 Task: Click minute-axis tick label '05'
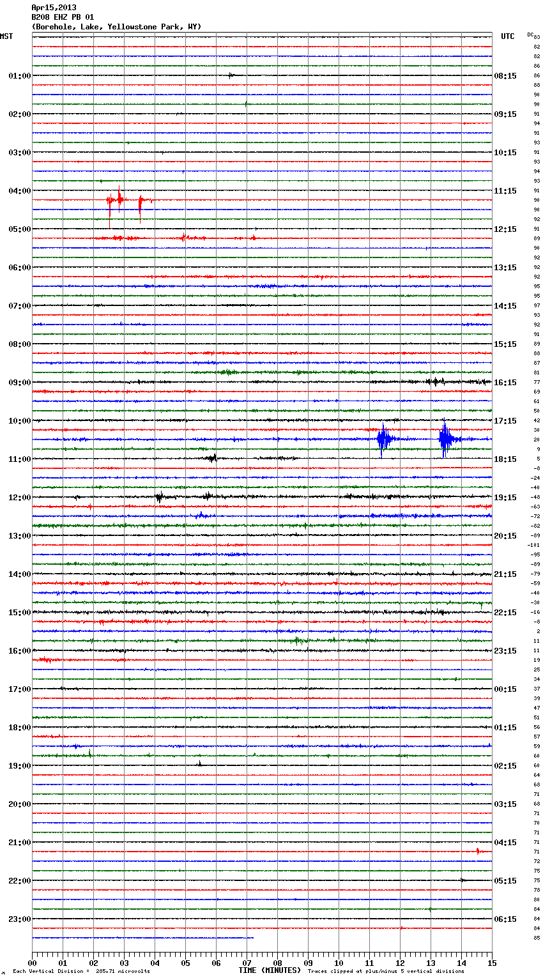[185, 963]
